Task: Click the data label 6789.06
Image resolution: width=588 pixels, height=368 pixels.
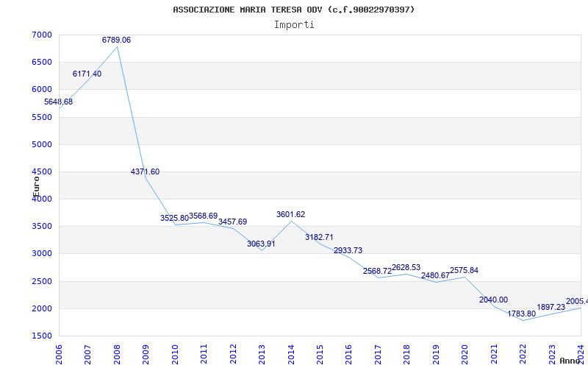Action: tap(117, 40)
